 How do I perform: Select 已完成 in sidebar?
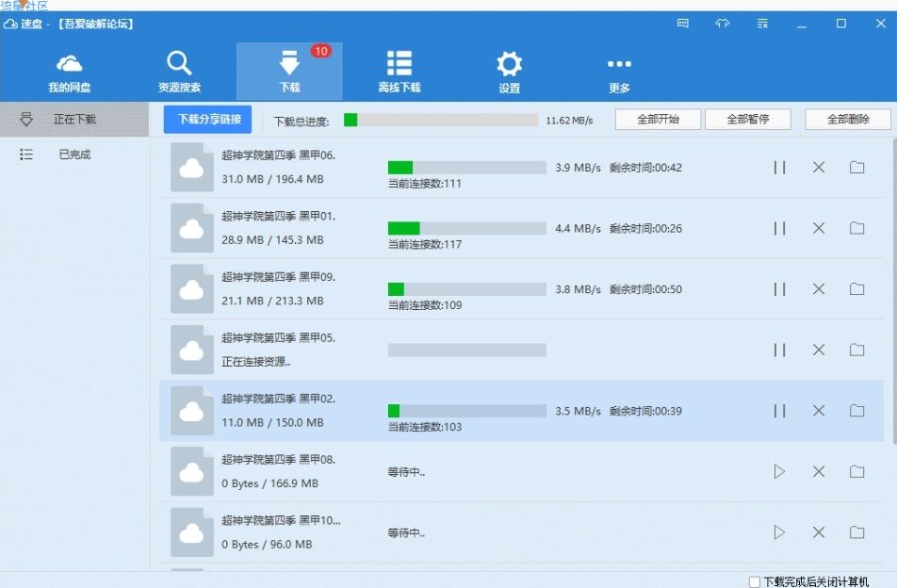[74, 155]
